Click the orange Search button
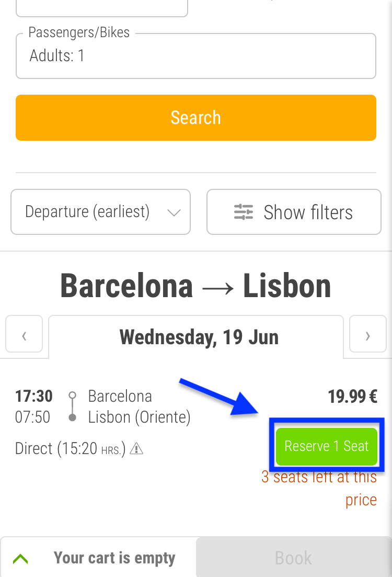This screenshot has width=392, height=577. tap(196, 118)
